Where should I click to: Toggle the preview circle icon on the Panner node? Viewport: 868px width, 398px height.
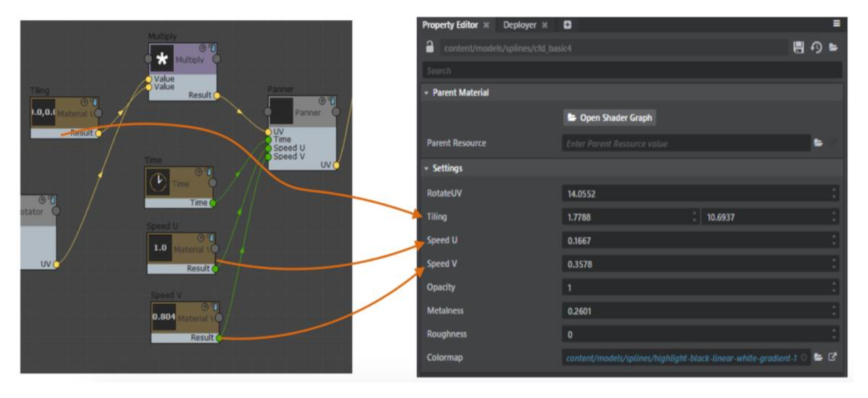[x=322, y=101]
